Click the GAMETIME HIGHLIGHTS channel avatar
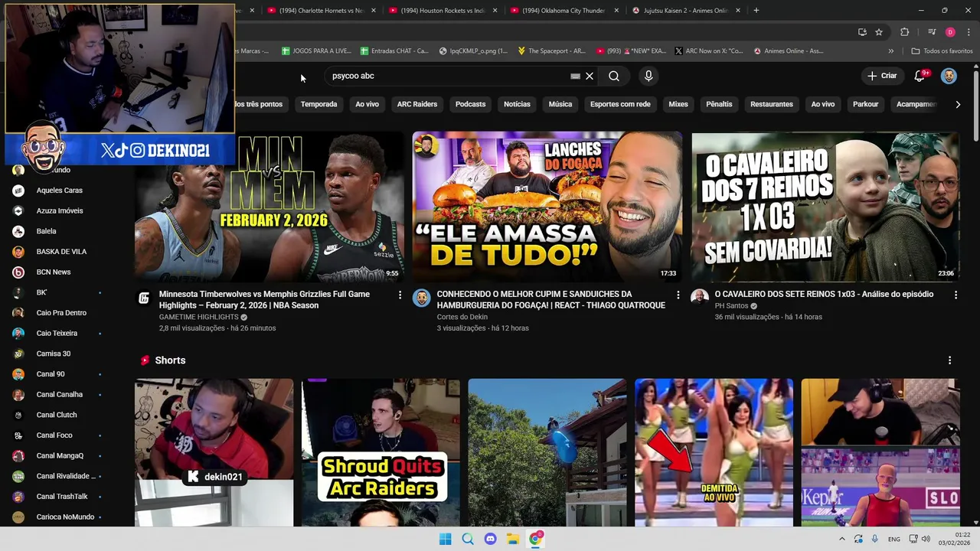980x551 pixels. point(144,298)
